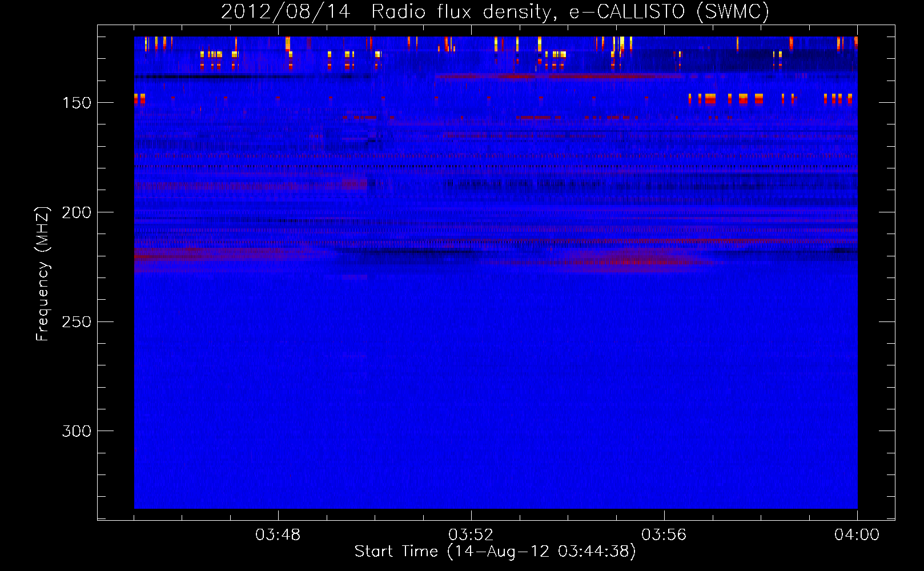Click the 03:52 time tick label

tap(471, 535)
